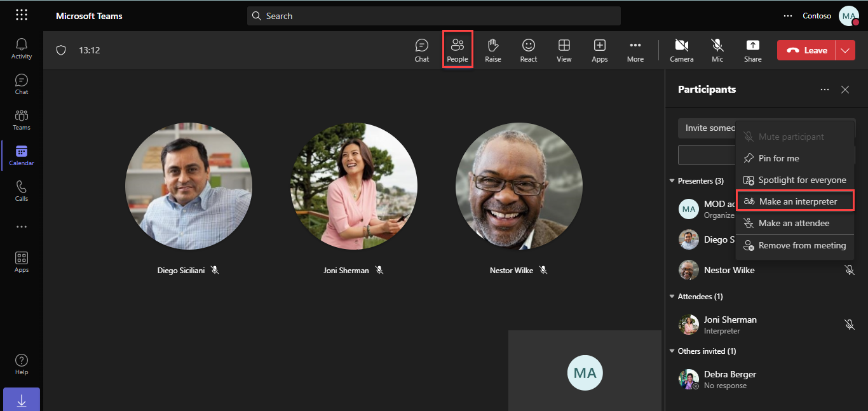This screenshot has height=411, width=868.
Task: Unmute the Mic in the meeting toolbar
Action: pos(717,50)
